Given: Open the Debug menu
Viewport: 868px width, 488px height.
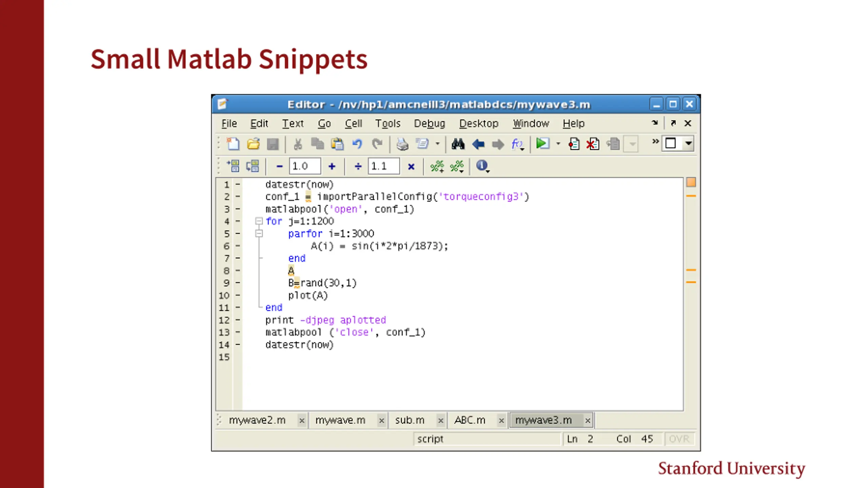Looking at the screenshot, I should 429,123.
